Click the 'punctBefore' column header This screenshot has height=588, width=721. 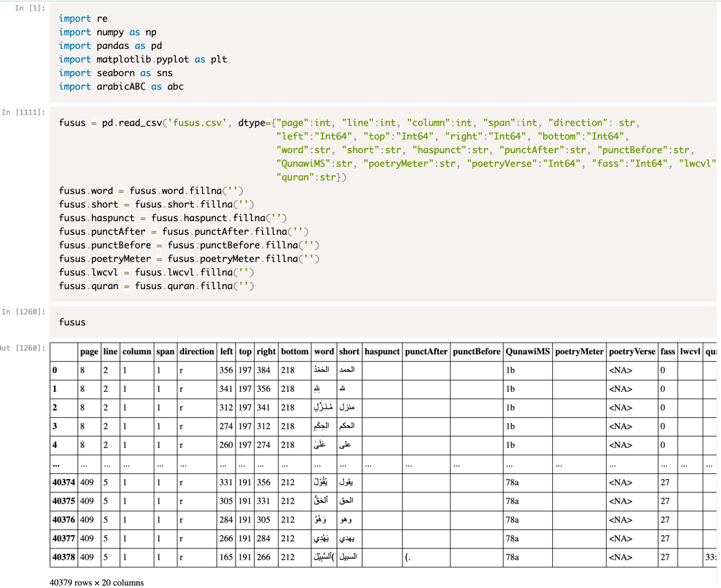tap(476, 352)
